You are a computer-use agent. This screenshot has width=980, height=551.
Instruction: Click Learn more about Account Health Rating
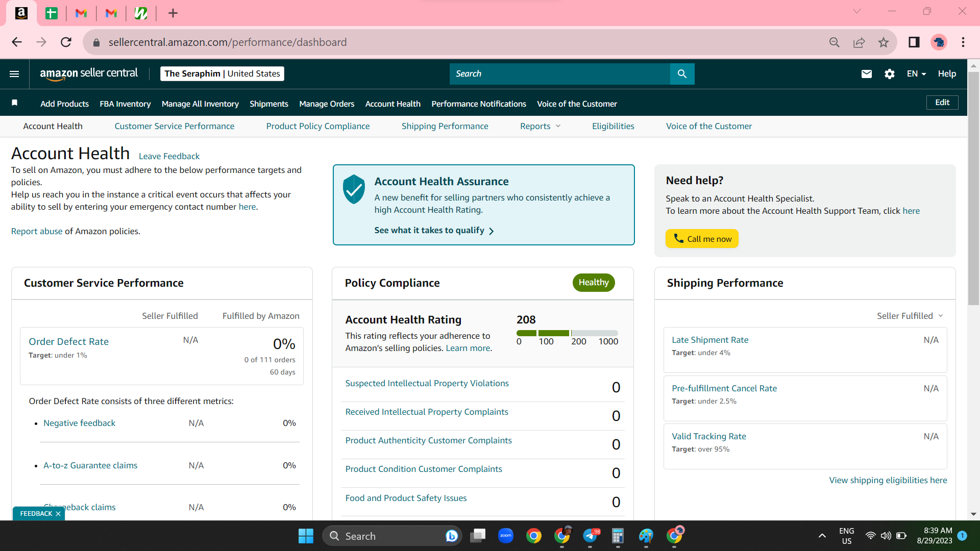pyautogui.click(x=468, y=348)
